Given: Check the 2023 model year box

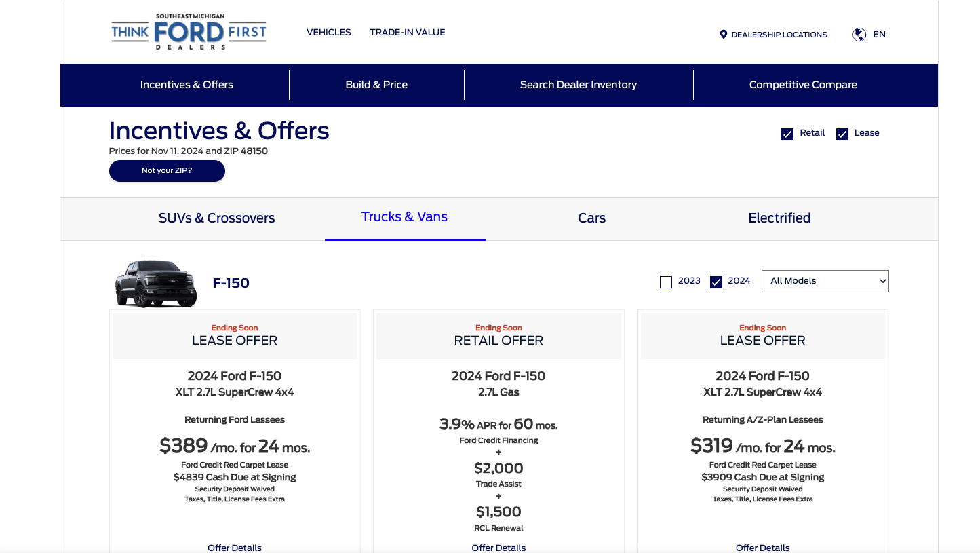Looking at the screenshot, I should 666,282.
